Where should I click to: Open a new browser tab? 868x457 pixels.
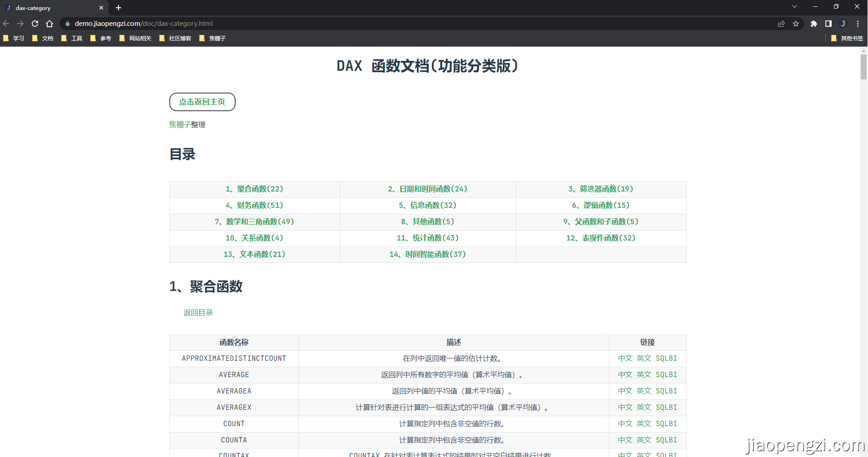click(118, 8)
